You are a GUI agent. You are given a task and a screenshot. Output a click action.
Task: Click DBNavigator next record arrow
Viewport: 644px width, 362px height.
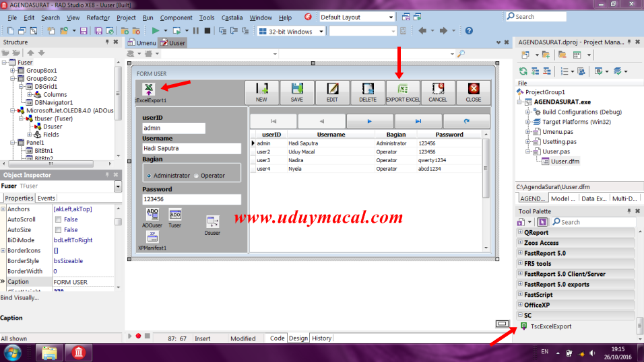tap(369, 121)
